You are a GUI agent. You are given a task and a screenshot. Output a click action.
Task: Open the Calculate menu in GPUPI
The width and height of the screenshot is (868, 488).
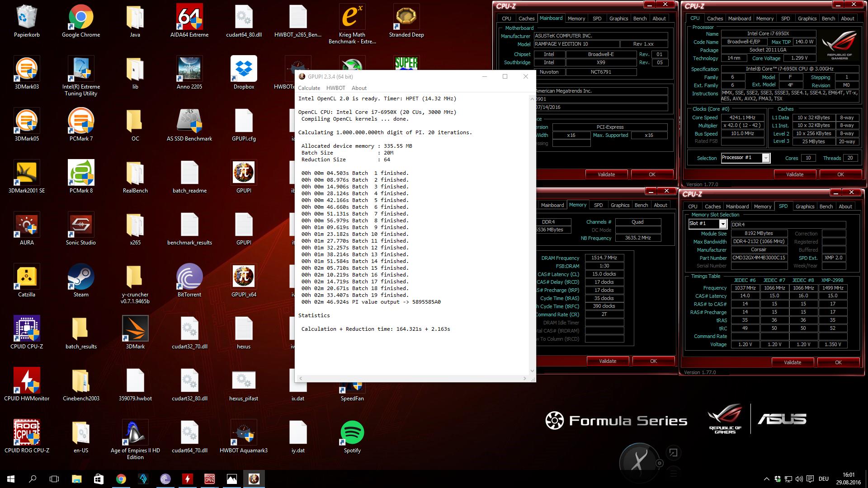coord(309,88)
